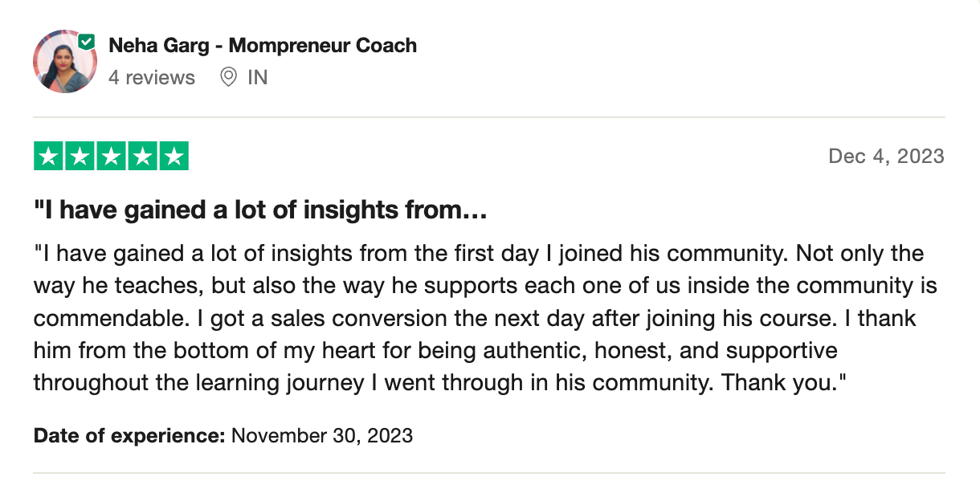Viewport: 980px width, 485px height.
Task: Click the first green rating star
Action: 48,156
